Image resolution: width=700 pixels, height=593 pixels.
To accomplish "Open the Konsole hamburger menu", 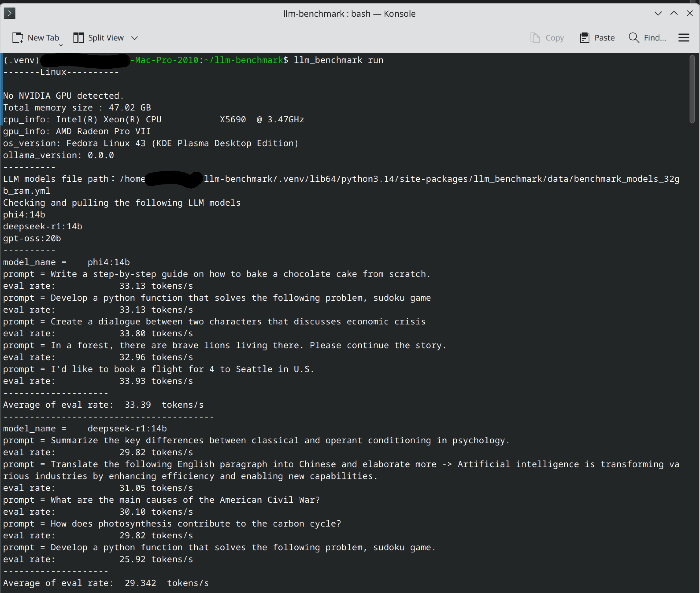I will (x=684, y=38).
